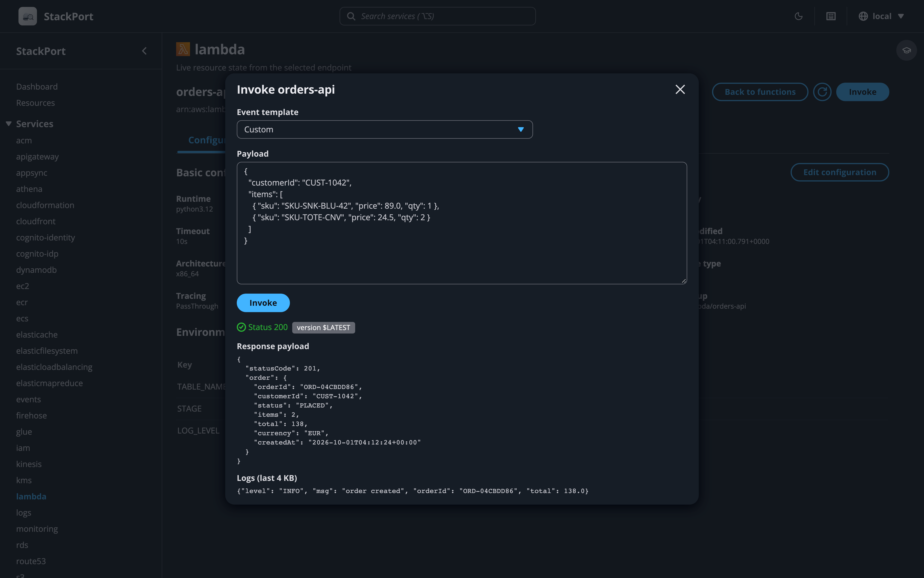The height and width of the screenshot is (578, 924).
Task: Open Resources in the sidebar
Action: [x=35, y=103]
